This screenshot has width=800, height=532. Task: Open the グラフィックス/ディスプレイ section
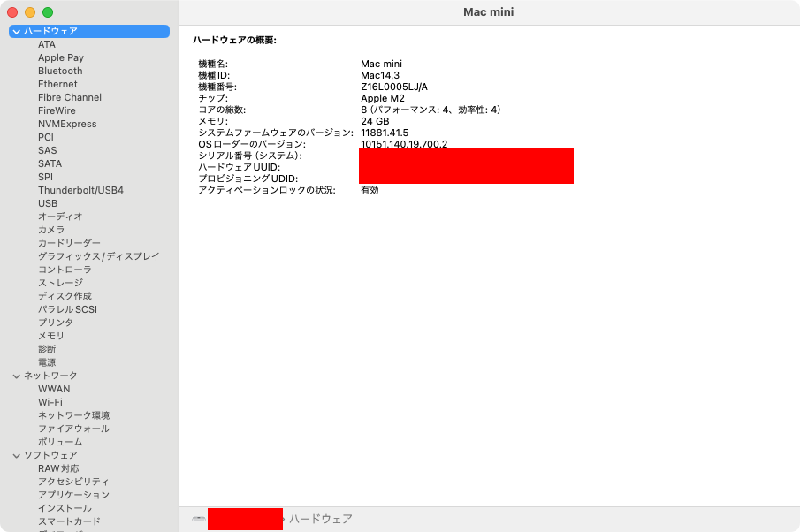click(x=97, y=256)
